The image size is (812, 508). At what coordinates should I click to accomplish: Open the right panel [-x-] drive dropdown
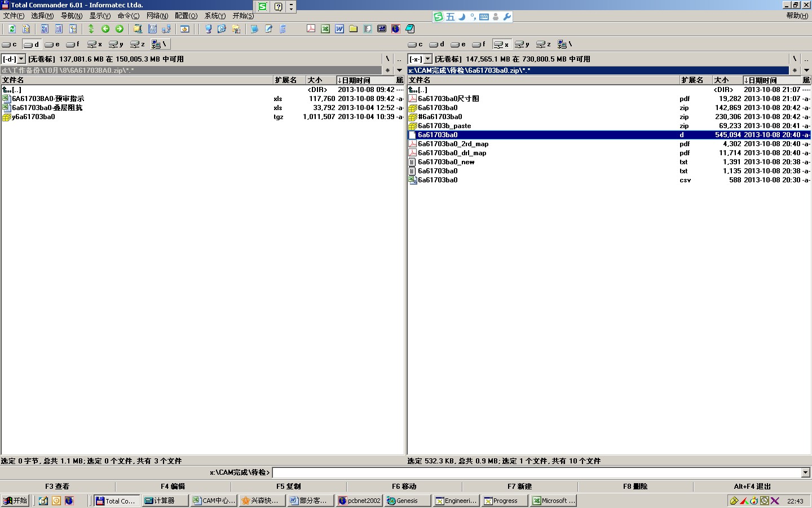(427, 59)
